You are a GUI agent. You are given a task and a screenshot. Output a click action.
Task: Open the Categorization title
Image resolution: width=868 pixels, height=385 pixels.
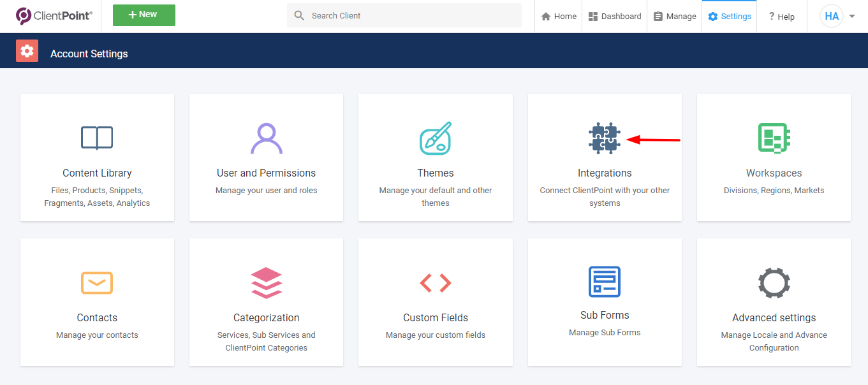point(266,317)
